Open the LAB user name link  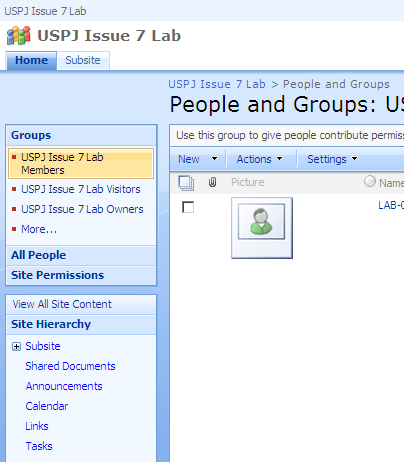click(x=391, y=205)
